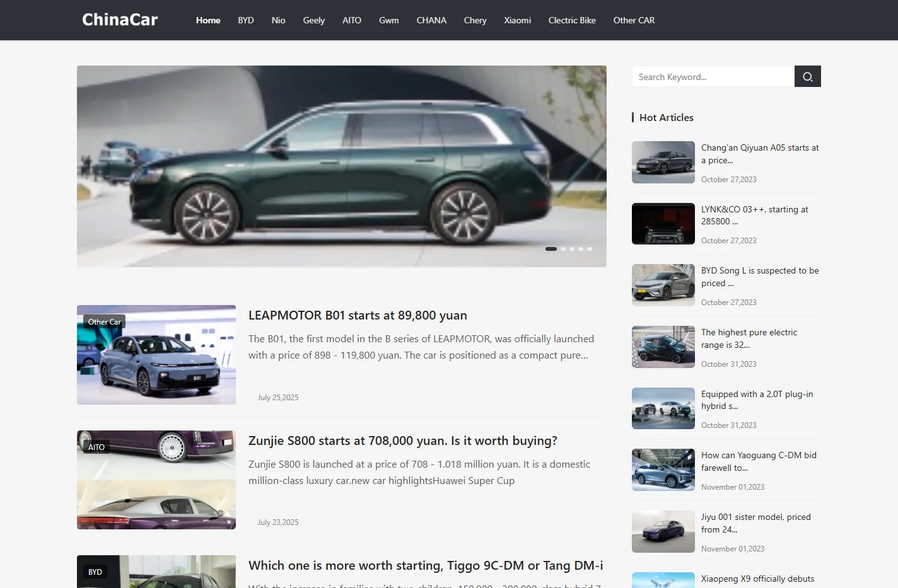Open the Xiaomi navigation item
The height and width of the screenshot is (588, 898).
click(517, 20)
